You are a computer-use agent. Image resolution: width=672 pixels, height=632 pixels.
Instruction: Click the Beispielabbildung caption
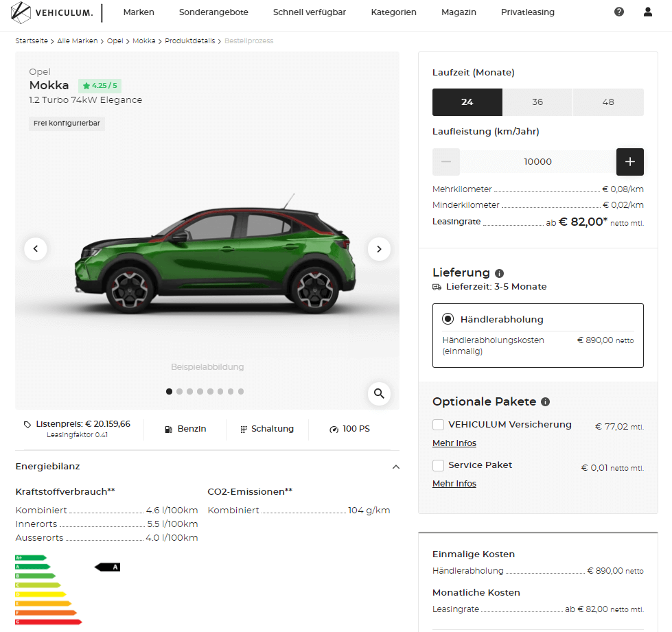(x=207, y=366)
